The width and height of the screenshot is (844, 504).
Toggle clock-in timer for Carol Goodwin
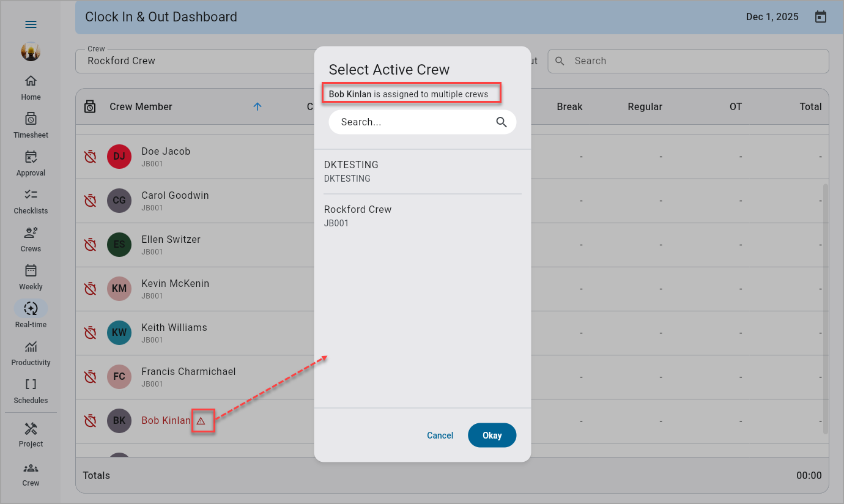click(x=90, y=201)
